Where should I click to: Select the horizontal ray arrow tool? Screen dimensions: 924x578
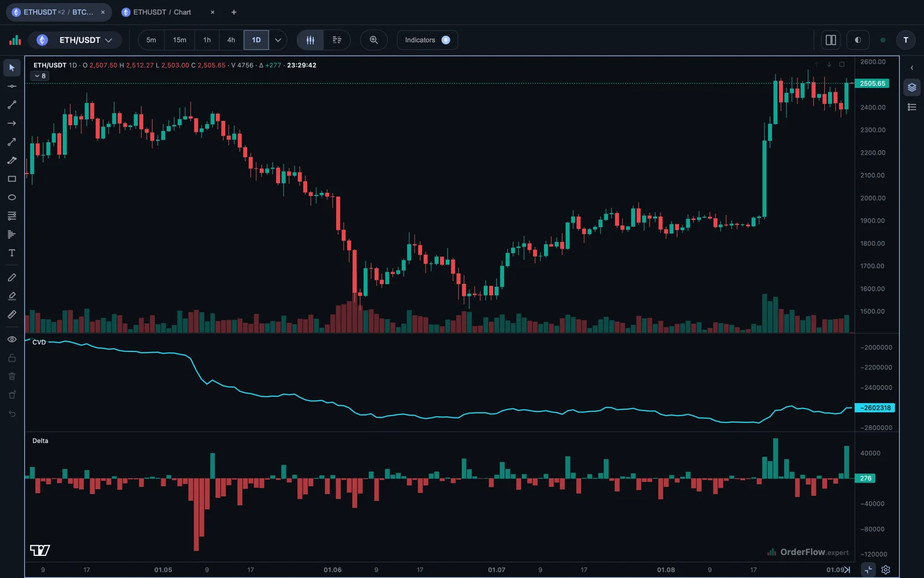pos(12,123)
